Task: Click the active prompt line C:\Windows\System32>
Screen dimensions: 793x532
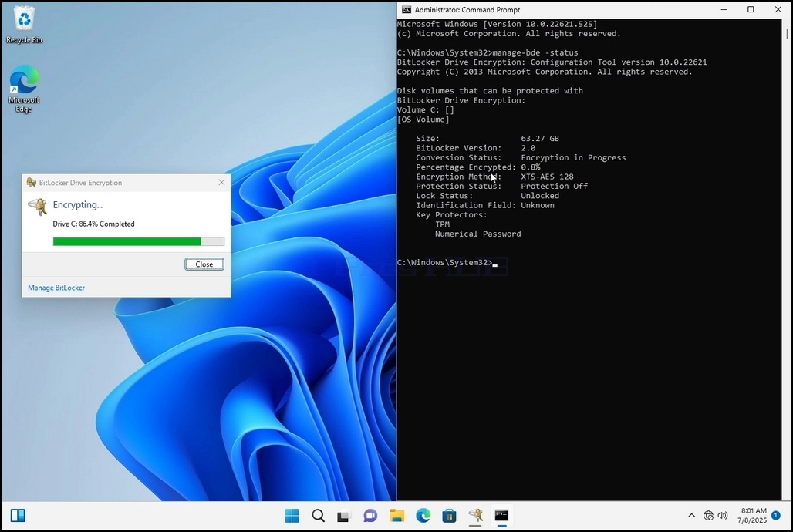Action: [x=444, y=262]
